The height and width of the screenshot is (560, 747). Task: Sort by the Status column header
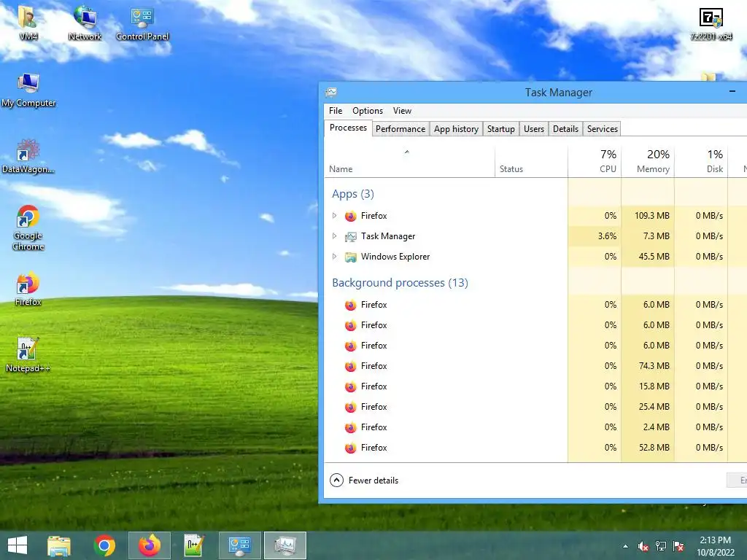[531, 162]
